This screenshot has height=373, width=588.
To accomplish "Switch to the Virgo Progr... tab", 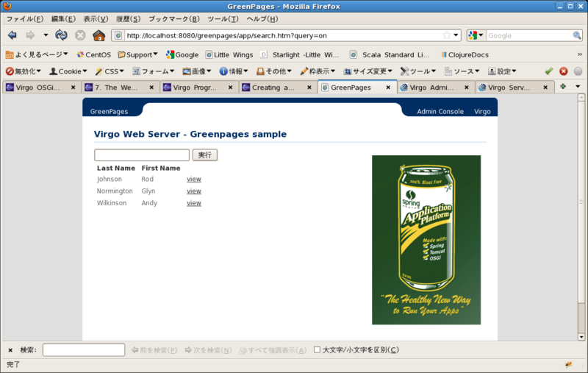I will pos(198,88).
